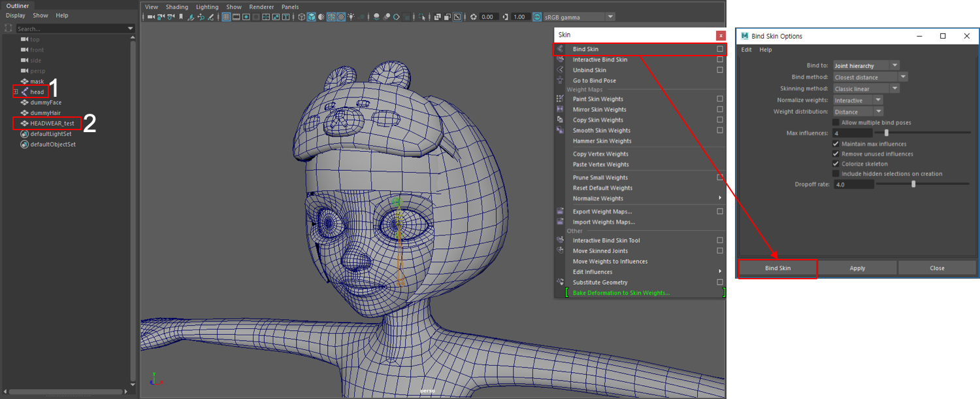Click the Substitute Geometry icon
The image size is (980, 399).
[x=560, y=282]
